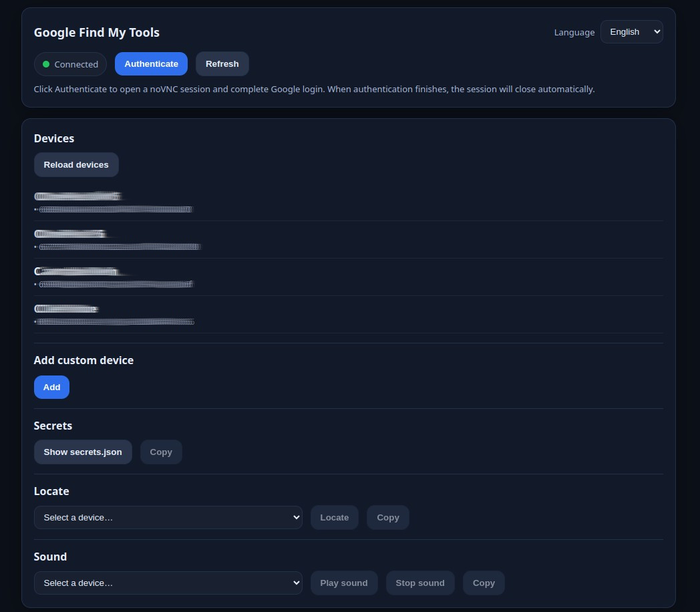Show secrets.json contents
Image resolution: width=700 pixels, height=612 pixels.
83,452
